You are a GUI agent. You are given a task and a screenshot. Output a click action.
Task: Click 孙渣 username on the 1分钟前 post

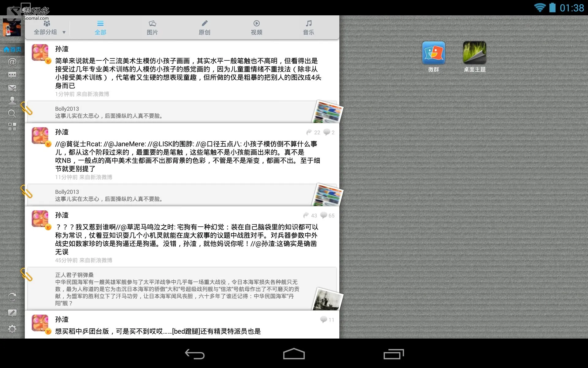62,49
